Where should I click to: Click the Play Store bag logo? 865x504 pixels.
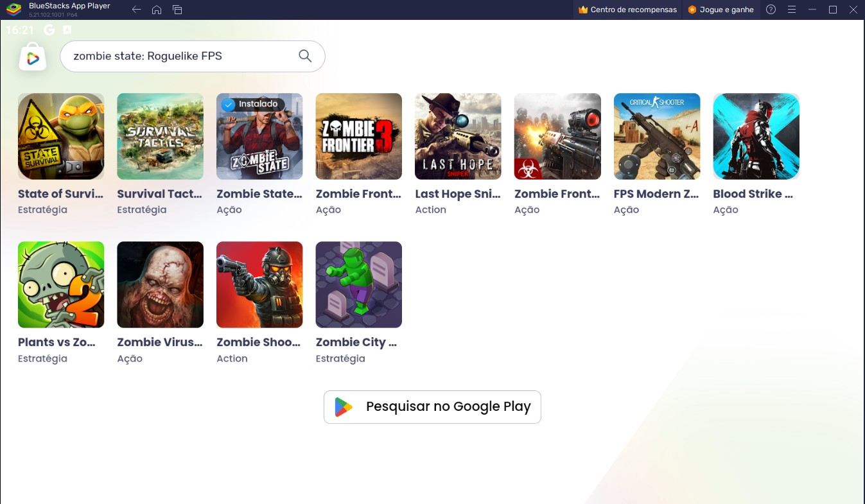click(x=33, y=57)
